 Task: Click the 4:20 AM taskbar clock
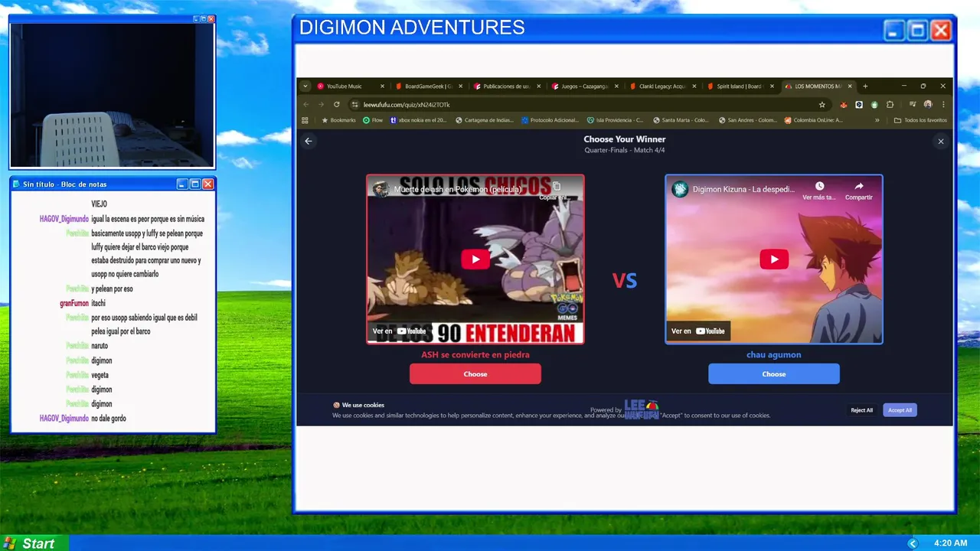coord(951,543)
